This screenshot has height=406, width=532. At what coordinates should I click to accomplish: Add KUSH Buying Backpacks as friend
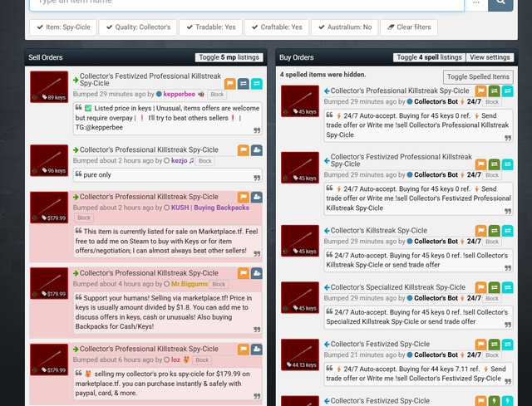coord(257,197)
